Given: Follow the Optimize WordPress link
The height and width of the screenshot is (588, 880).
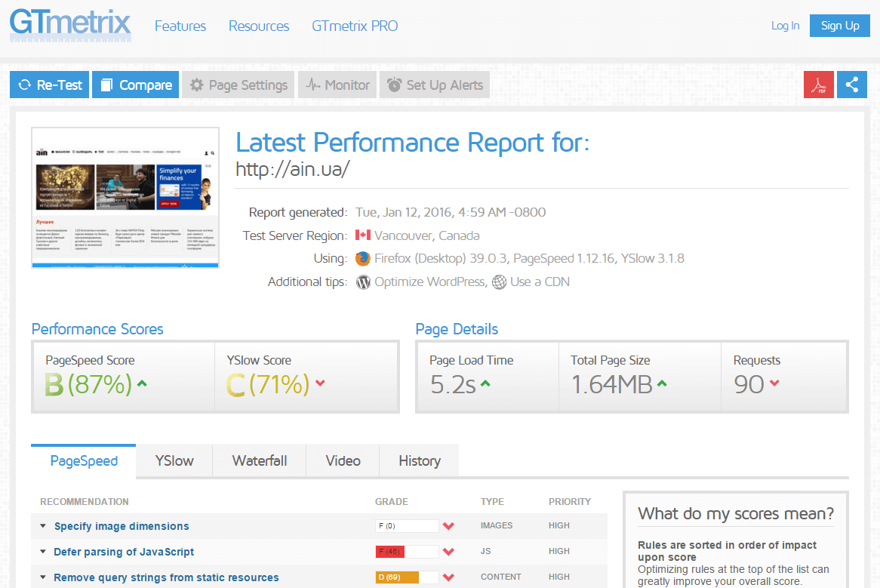Looking at the screenshot, I should [430, 282].
